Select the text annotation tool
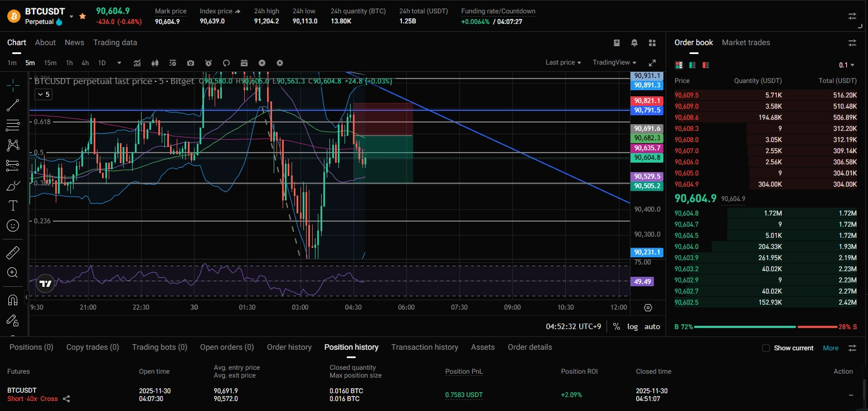The height and width of the screenshot is (411, 868). pyautogui.click(x=13, y=205)
